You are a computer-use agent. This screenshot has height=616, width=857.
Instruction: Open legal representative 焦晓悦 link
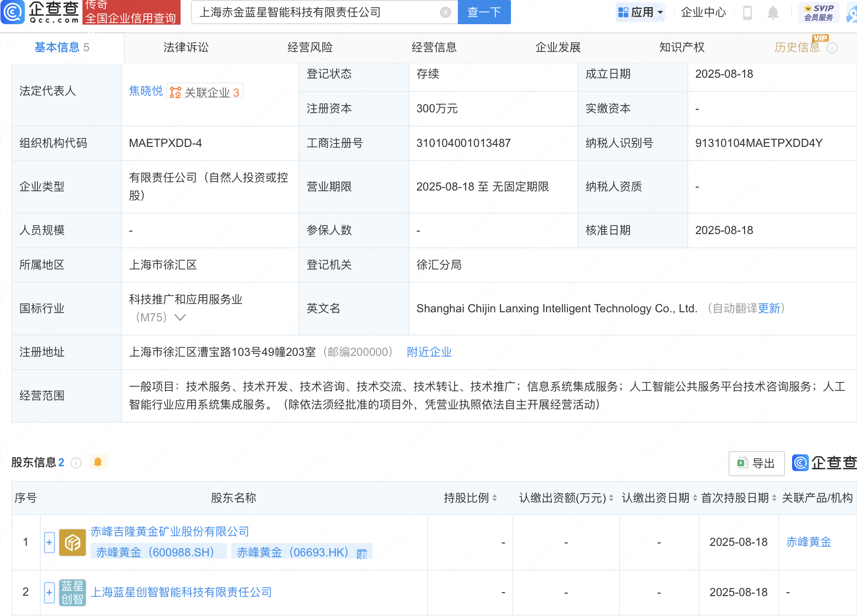(x=146, y=91)
